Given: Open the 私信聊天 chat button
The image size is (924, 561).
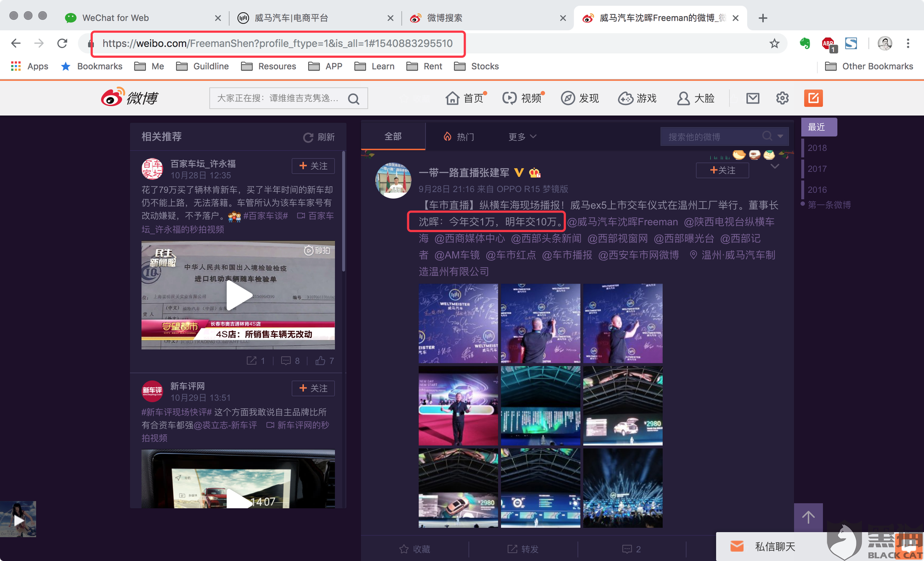Looking at the screenshot, I should (775, 547).
